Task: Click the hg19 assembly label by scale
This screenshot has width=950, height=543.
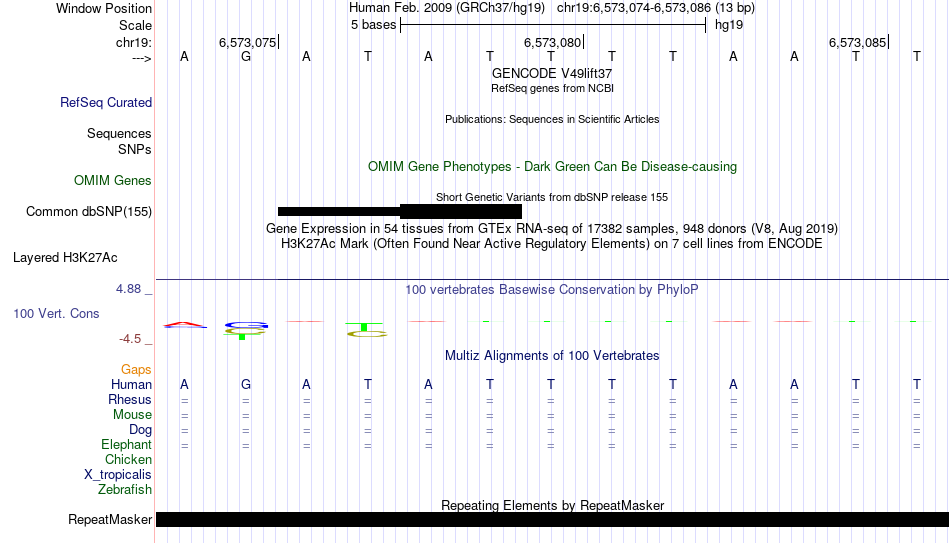Action: [x=729, y=25]
